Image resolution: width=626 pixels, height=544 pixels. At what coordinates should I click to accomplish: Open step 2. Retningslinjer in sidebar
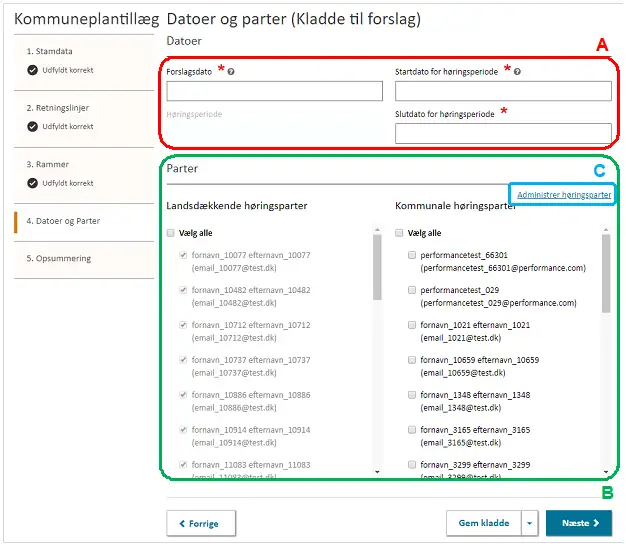click(x=58, y=108)
